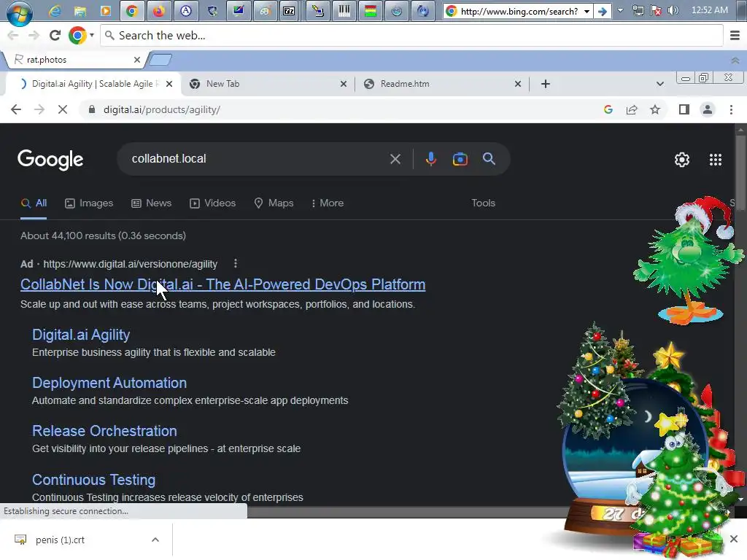Toggle the Chrome side panel
The width and height of the screenshot is (747, 560).
(x=684, y=109)
